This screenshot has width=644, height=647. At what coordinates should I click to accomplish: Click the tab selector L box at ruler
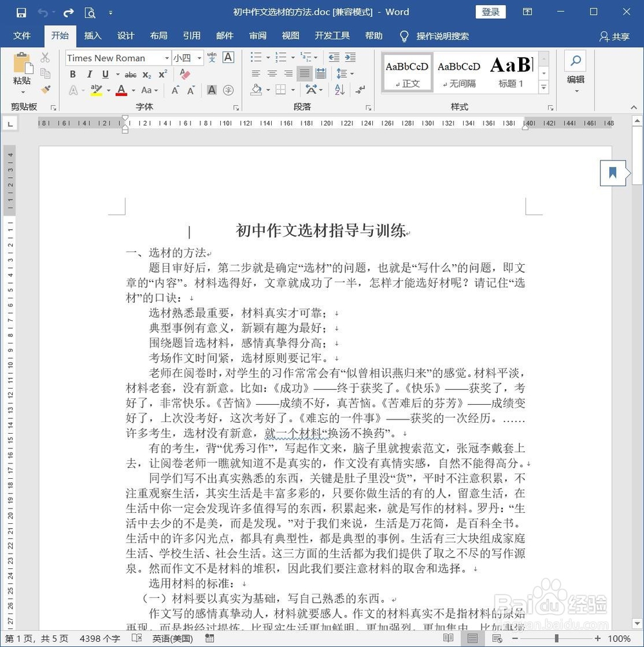pyautogui.click(x=10, y=123)
